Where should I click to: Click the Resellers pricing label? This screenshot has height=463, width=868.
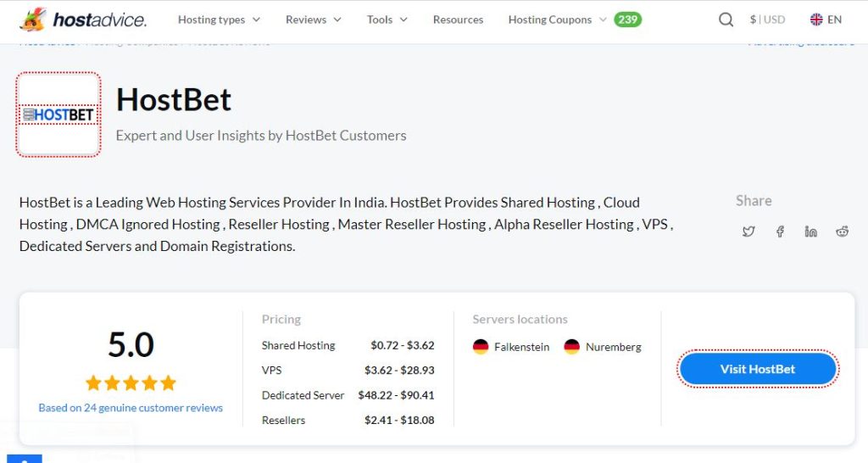283,420
